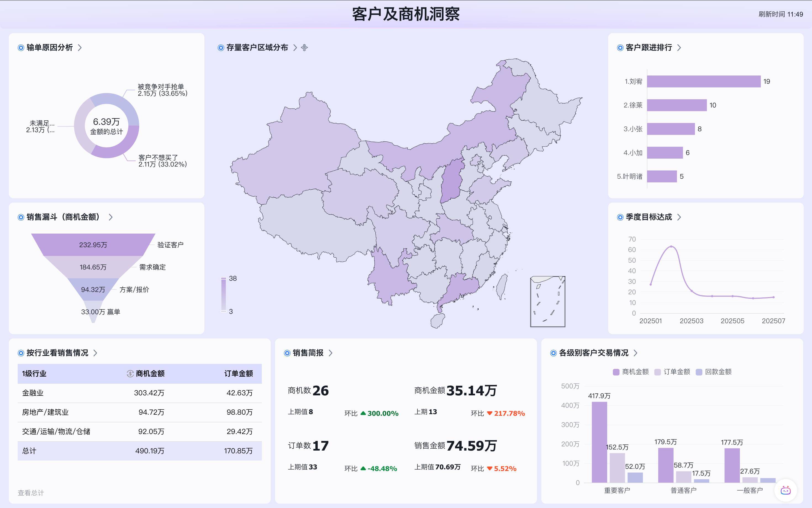Expand the 按行业看销售情况 chevron arrow

[x=95, y=353]
